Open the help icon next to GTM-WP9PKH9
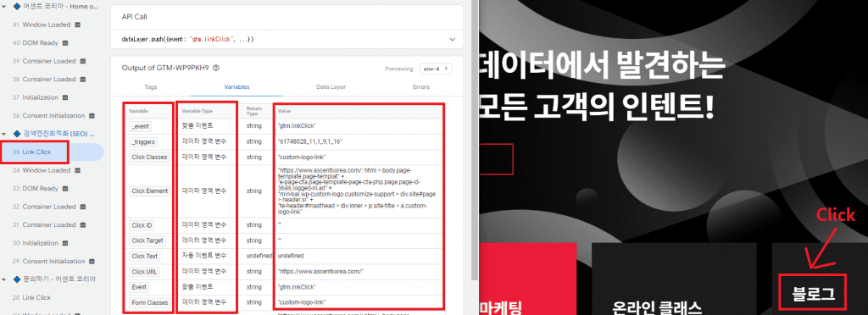 coord(216,68)
